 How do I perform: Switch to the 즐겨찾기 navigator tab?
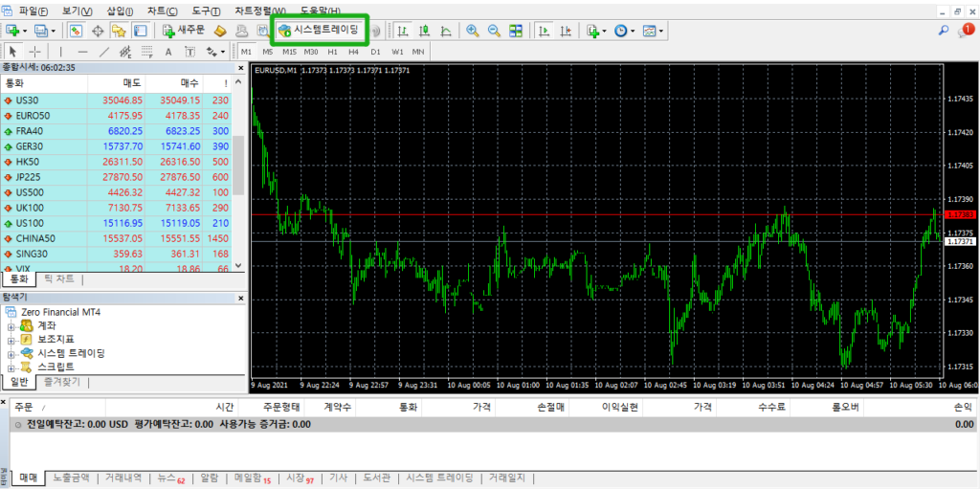tap(62, 381)
